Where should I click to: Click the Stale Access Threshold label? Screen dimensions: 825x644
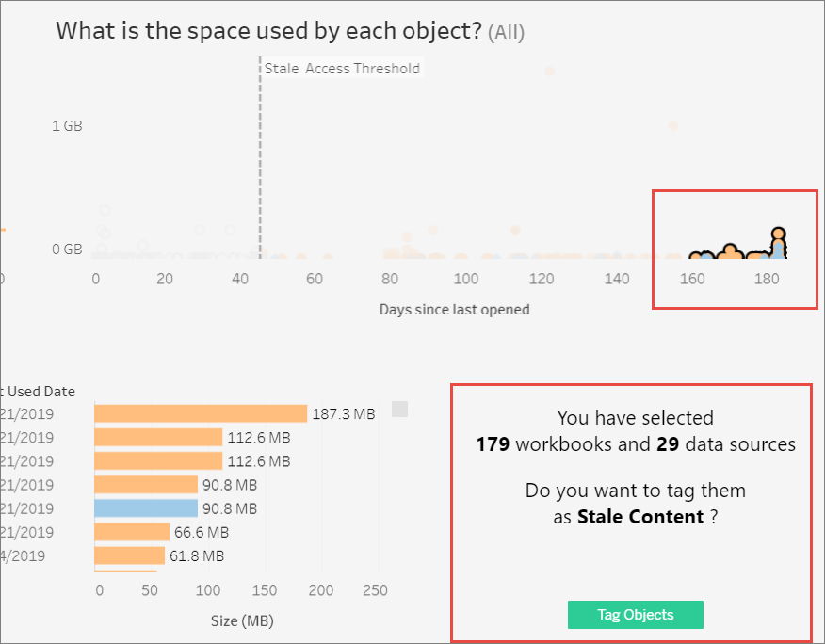pyautogui.click(x=342, y=69)
